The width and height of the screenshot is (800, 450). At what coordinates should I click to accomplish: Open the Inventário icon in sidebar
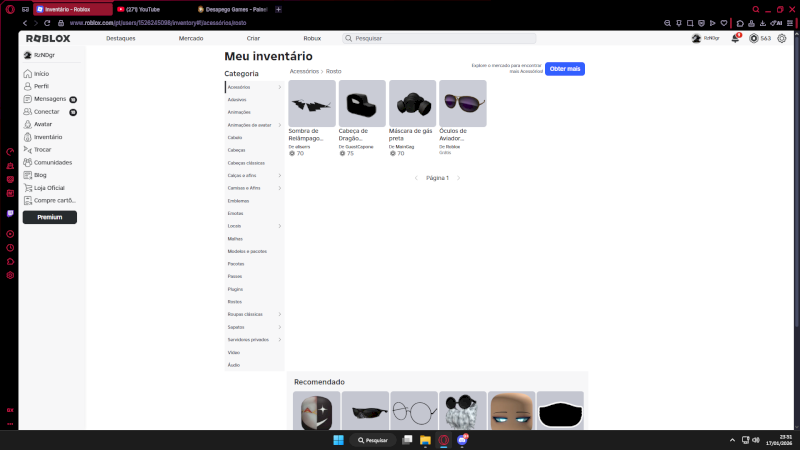click(x=28, y=137)
